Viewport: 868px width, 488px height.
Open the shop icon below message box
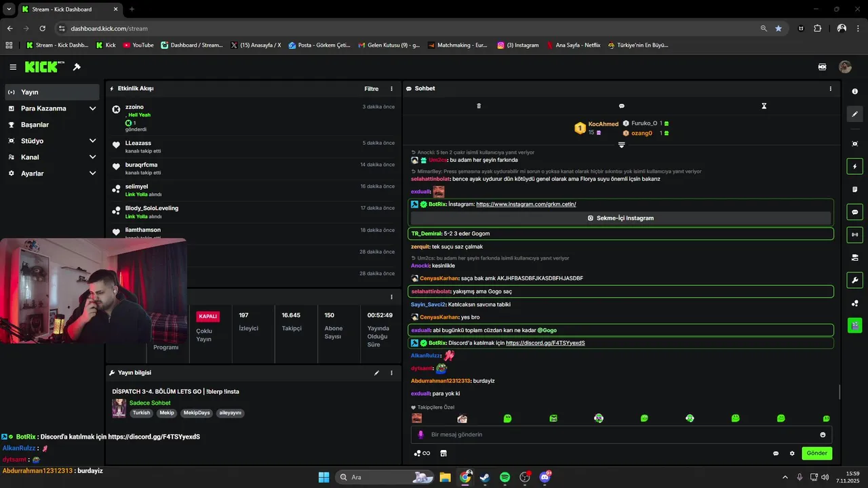[443, 453]
